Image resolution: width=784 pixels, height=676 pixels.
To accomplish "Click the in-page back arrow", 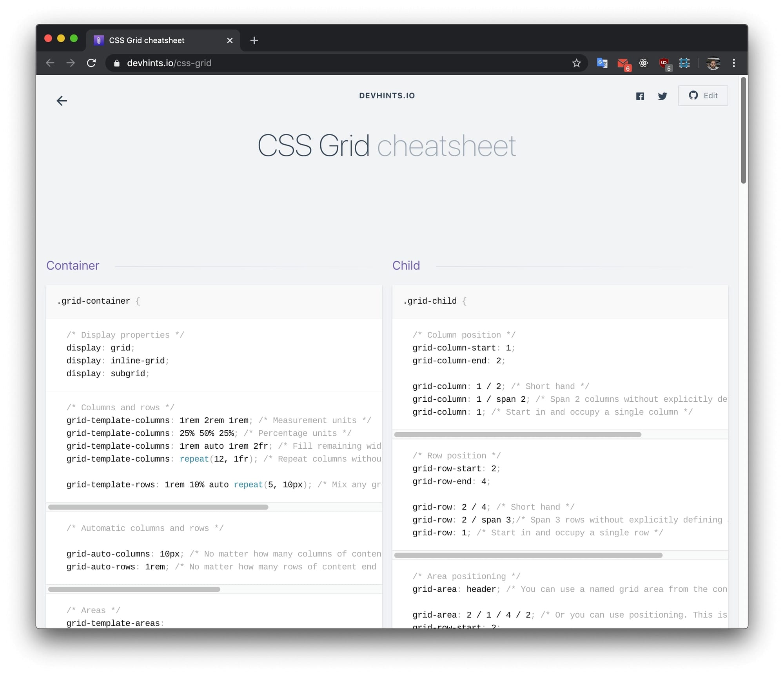I will pyautogui.click(x=62, y=101).
